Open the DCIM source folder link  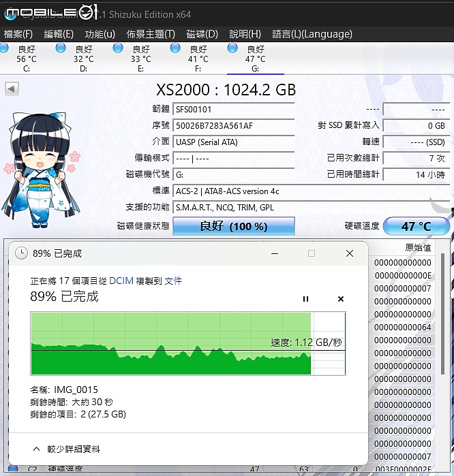click(121, 281)
